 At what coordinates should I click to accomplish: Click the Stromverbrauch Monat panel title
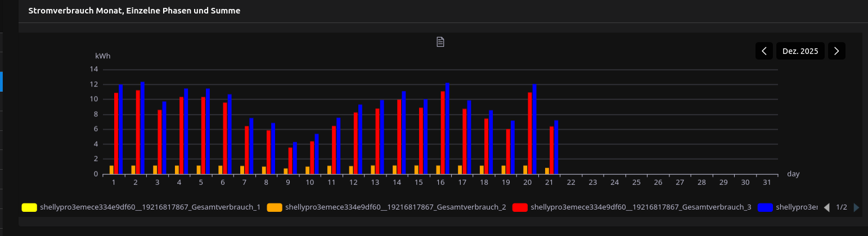134,11
